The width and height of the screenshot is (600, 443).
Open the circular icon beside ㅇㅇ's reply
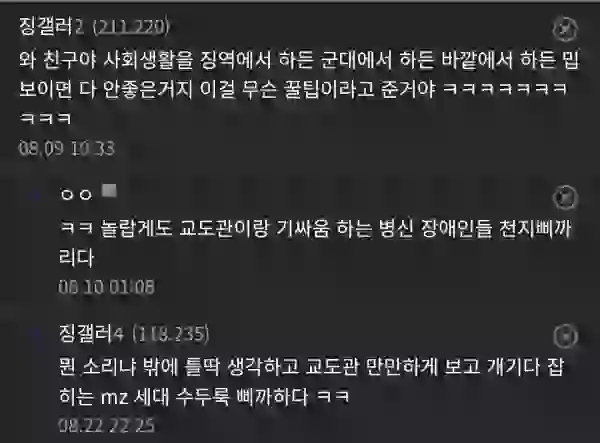pos(565,198)
